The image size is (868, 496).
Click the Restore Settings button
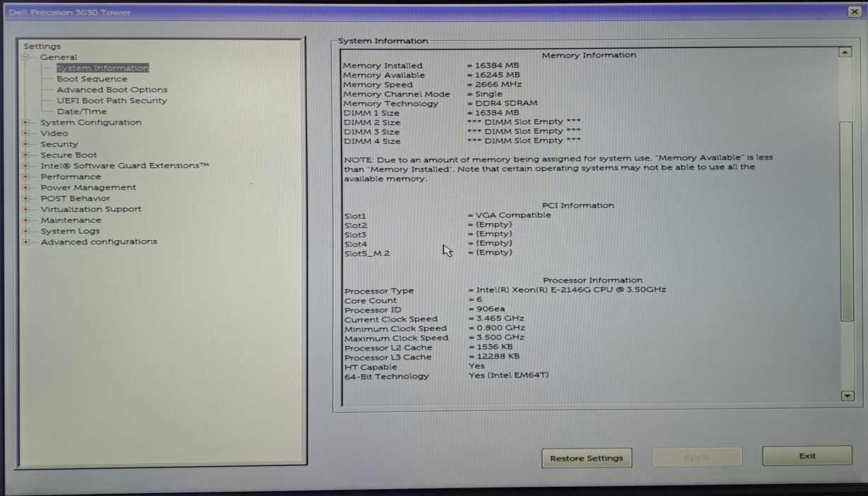click(x=587, y=458)
